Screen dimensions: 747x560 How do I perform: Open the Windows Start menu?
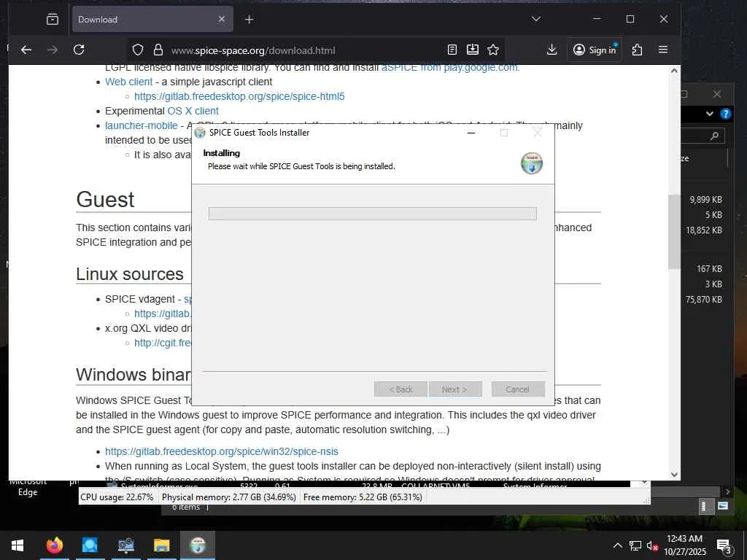point(18,545)
